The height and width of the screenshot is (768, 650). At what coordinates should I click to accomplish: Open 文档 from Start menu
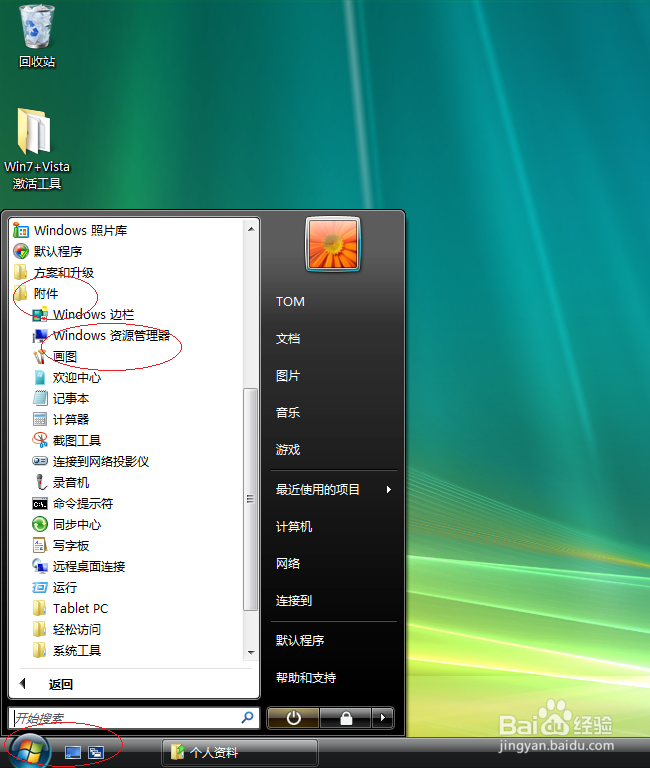pyautogui.click(x=288, y=338)
